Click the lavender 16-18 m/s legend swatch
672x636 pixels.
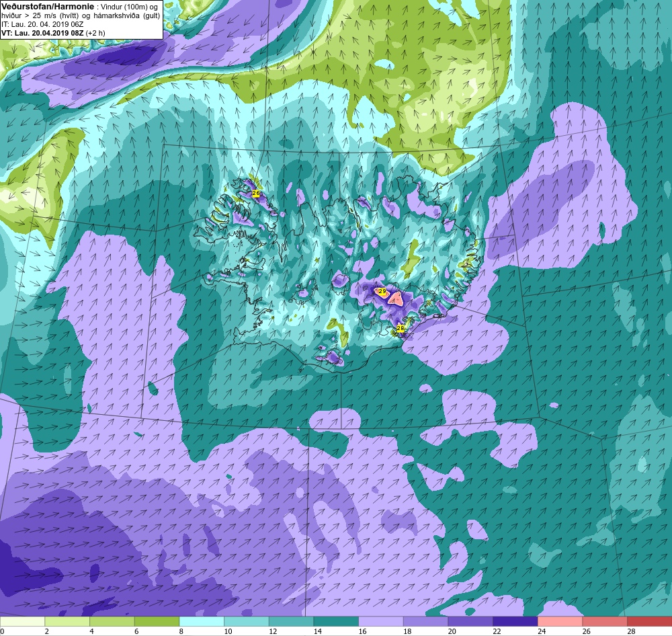pos(380,621)
